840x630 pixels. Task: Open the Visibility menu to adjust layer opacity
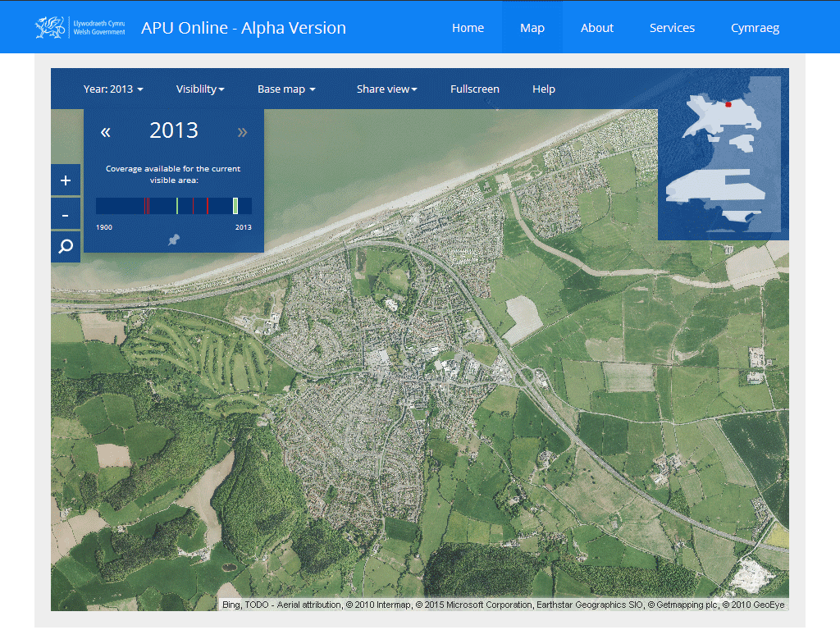(x=199, y=89)
